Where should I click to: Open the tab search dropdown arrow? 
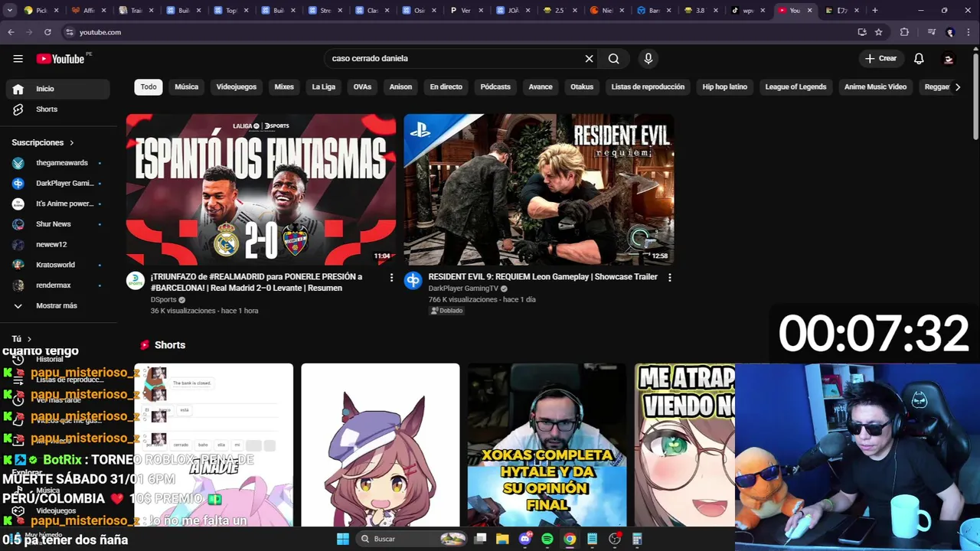click(9, 11)
